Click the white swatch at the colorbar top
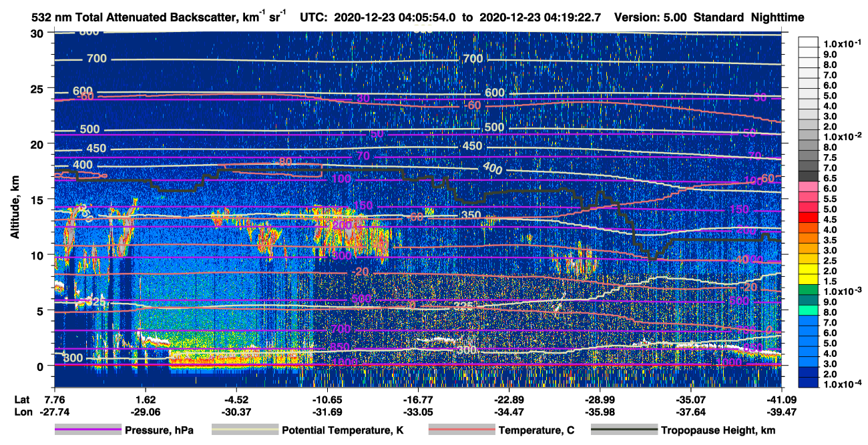The image size is (868, 445). click(809, 41)
